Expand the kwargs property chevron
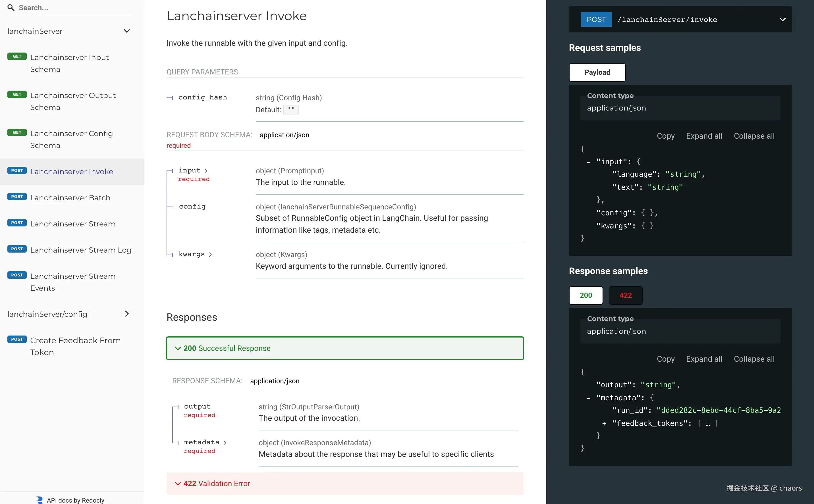Image resolution: width=814 pixels, height=504 pixels. pos(210,254)
